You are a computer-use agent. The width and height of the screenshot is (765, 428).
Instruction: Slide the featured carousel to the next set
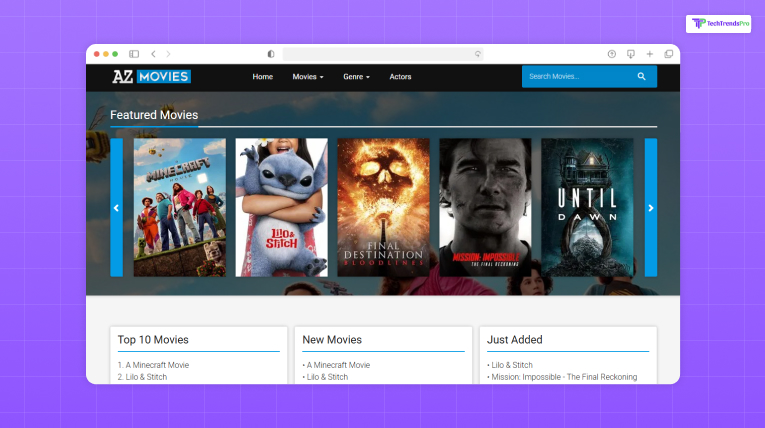coord(651,207)
